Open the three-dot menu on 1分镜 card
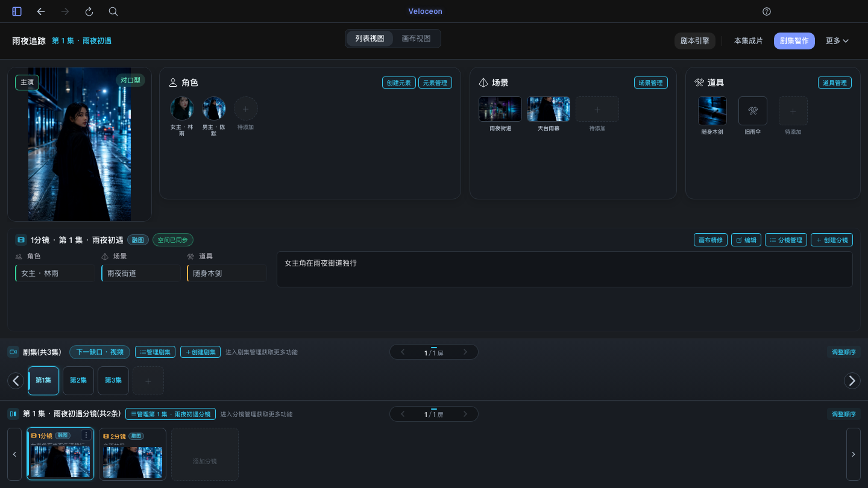Screen dimensions: 868x488 pyautogui.click(x=86, y=435)
